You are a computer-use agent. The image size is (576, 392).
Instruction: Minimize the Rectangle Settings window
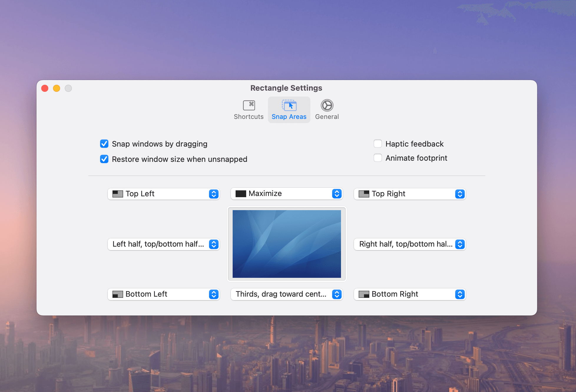(x=57, y=88)
